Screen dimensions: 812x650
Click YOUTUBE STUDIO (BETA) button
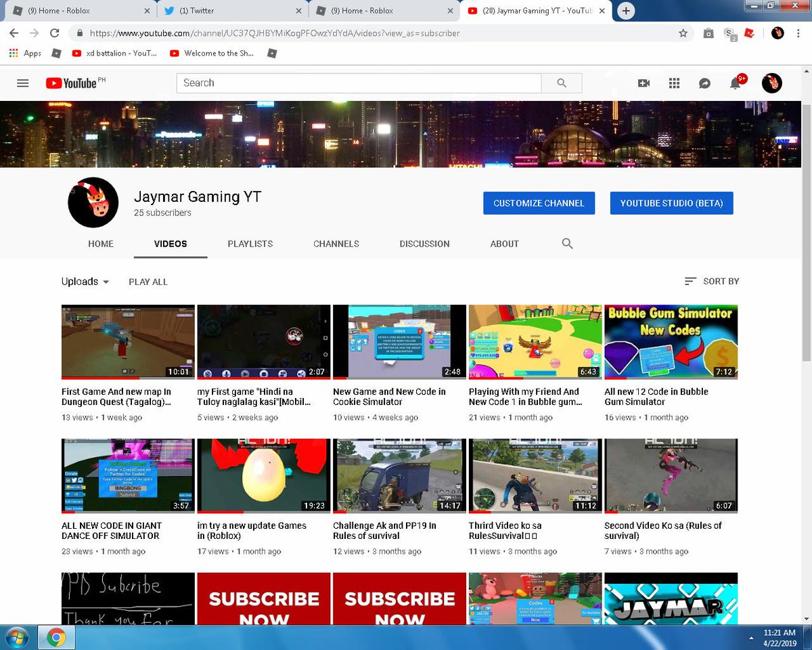click(x=671, y=203)
